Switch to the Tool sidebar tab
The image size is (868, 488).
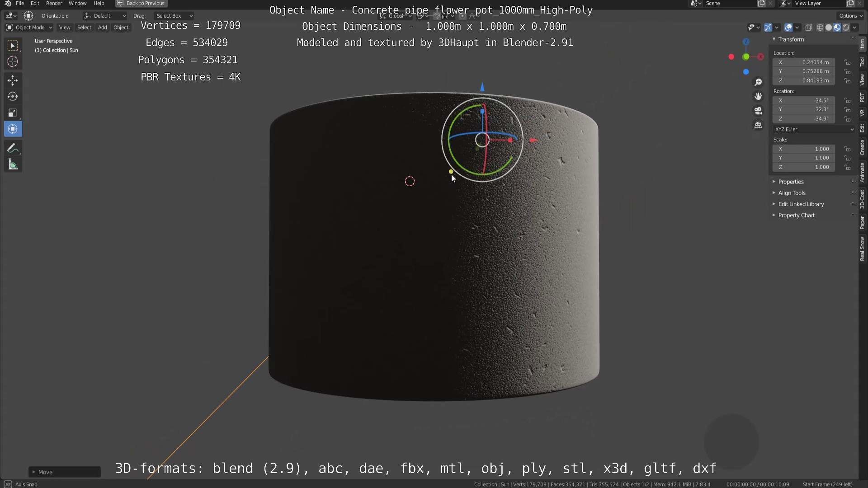(863, 62)
